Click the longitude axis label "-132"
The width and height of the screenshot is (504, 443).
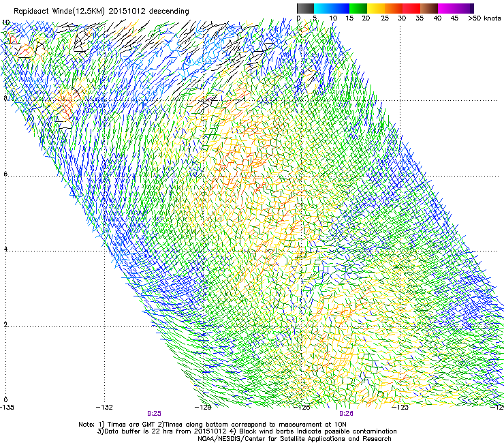[x=104, y=408]
